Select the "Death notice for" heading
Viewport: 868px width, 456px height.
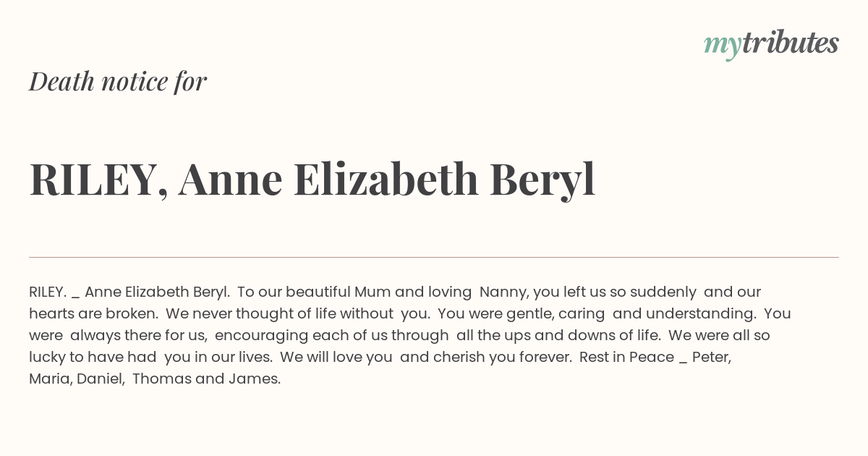tap(118, 82)
